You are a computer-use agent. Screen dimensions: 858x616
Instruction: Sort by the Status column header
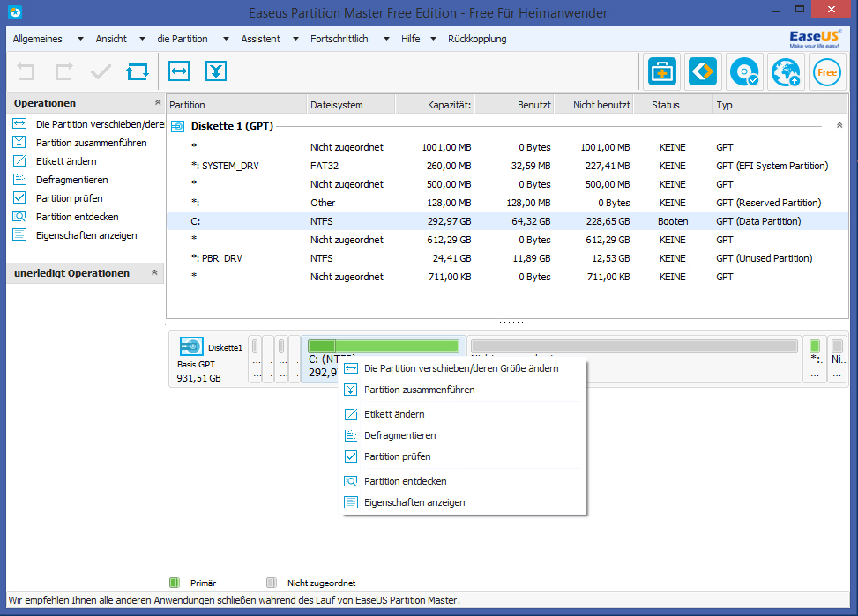tap(673, 105)
